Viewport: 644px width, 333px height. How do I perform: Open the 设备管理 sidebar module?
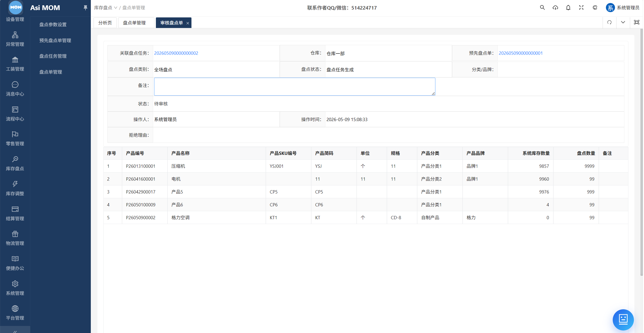[15, 19]
